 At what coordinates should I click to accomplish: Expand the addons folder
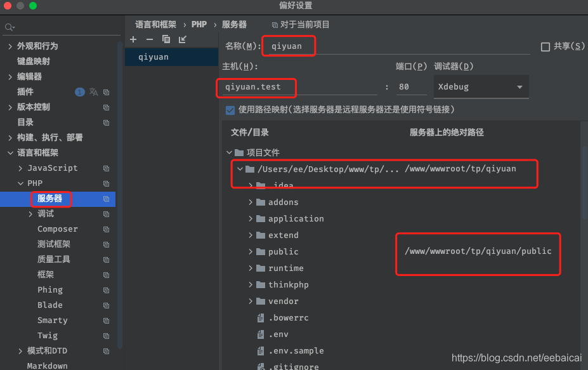(251, 202)
